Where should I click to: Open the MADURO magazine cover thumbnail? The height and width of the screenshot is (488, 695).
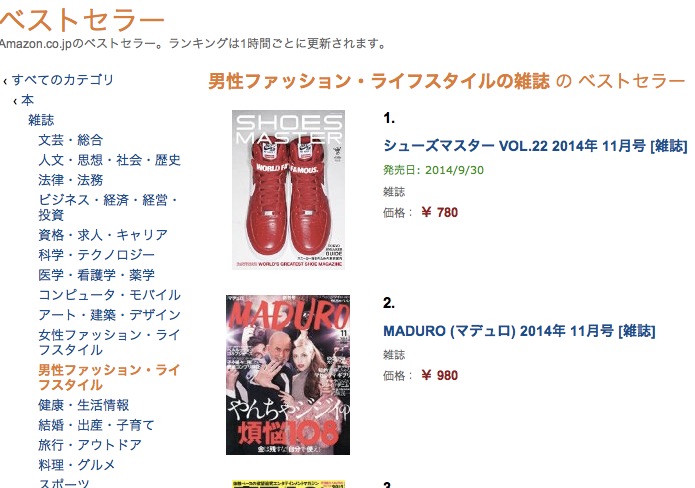[x=288, y=375]
